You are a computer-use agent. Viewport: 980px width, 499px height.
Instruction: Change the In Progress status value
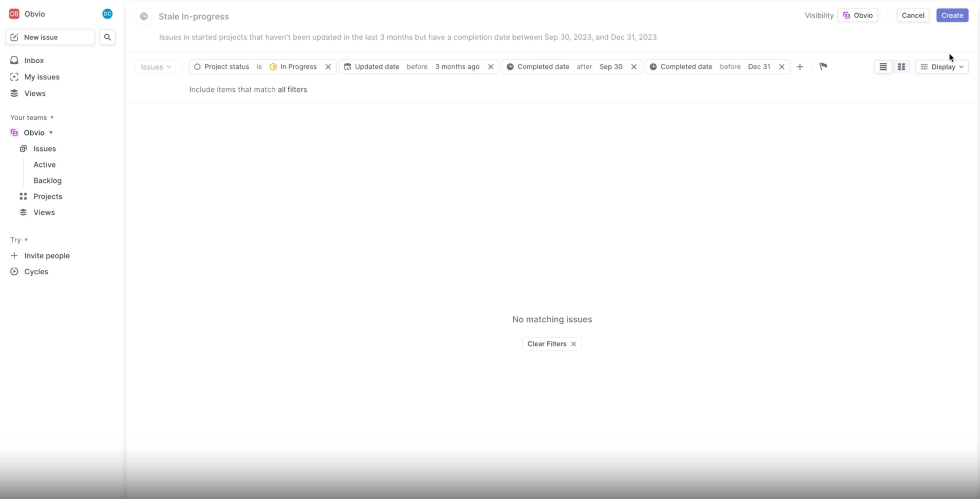pyautogui.click(x=298, y=67)
